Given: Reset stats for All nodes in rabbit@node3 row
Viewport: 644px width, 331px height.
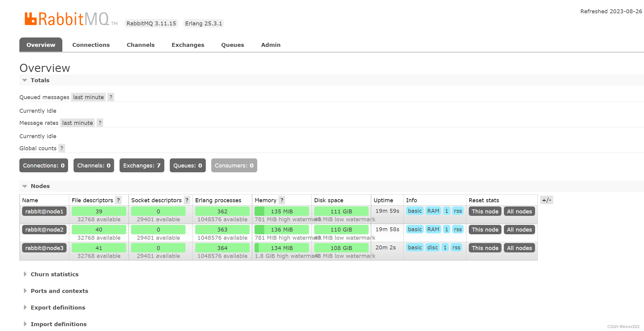Looking at the screenshot, I should pyautogui.click(x=519, y=248).
